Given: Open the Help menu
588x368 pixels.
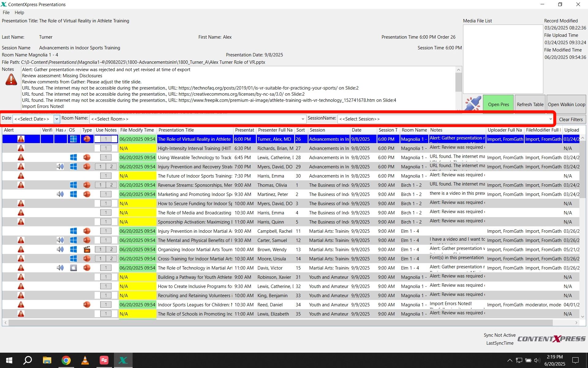Looking at the screenshot, I should pyautogui.click(x=19, y=13).
